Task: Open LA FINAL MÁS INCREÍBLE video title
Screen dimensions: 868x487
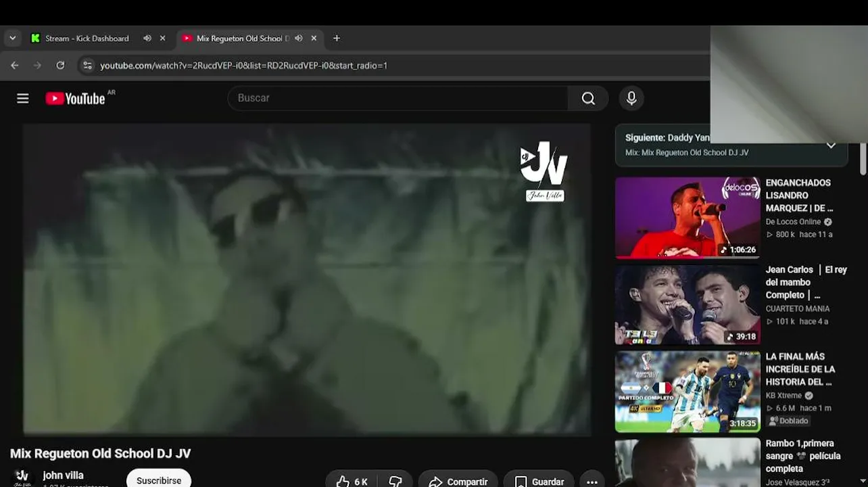Action: 800,369
